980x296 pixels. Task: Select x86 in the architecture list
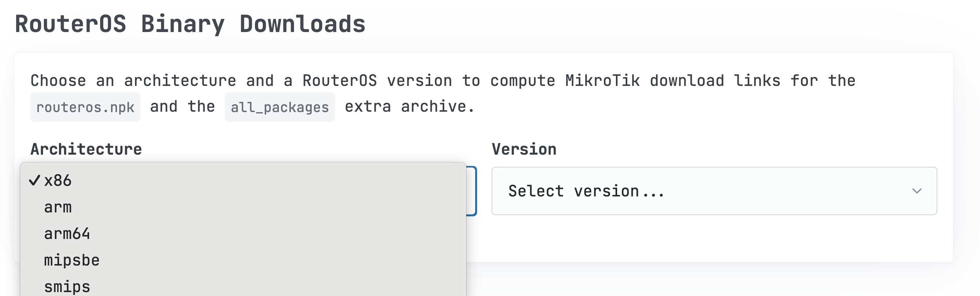[58, 181]
